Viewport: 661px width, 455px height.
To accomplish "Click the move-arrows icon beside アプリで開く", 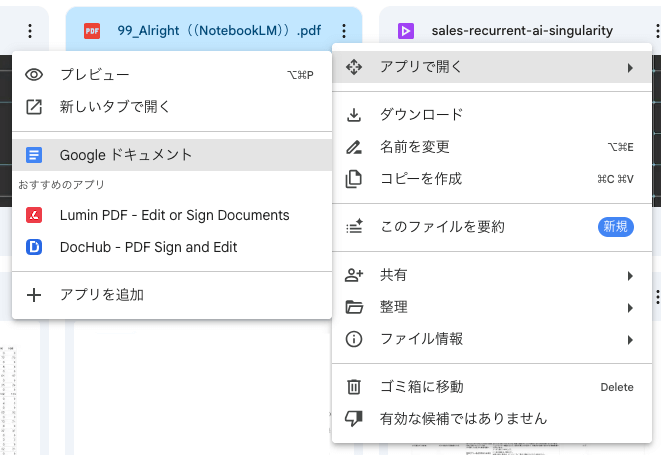I will (x=354, y=67).
